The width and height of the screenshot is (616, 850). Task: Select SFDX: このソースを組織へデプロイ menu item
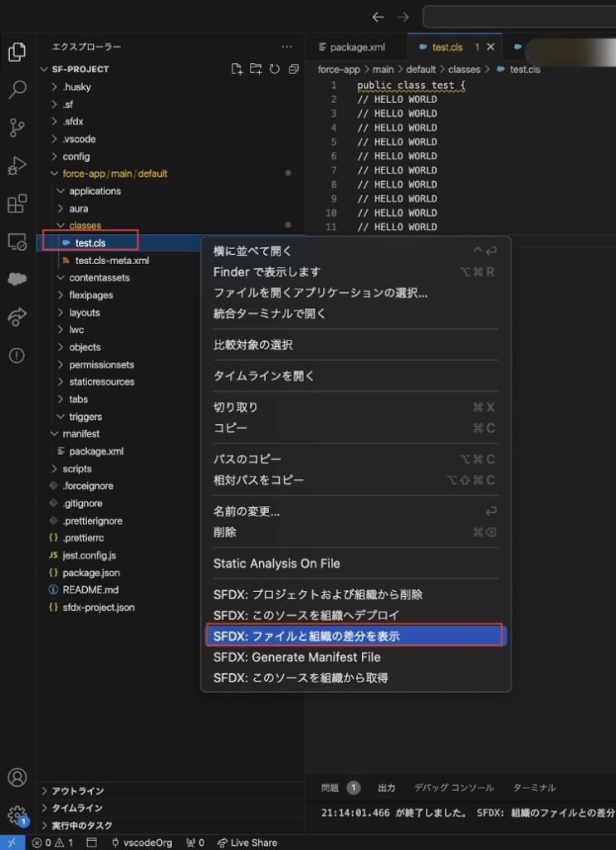click(x=306, y=615)
